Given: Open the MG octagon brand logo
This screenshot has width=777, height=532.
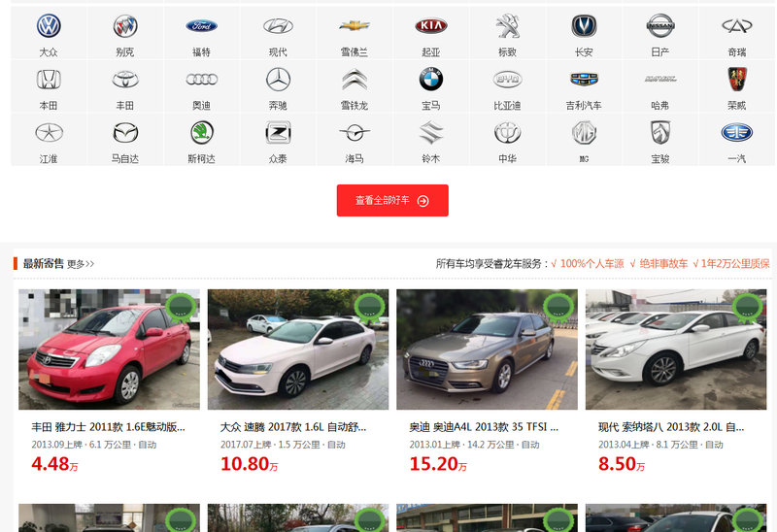Looking at the screenshot, I should pos(584,133).
